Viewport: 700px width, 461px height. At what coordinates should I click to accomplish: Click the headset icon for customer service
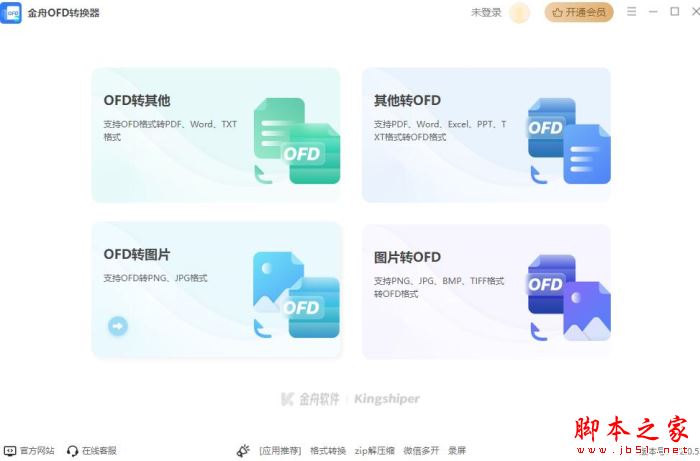pos(72,451)
